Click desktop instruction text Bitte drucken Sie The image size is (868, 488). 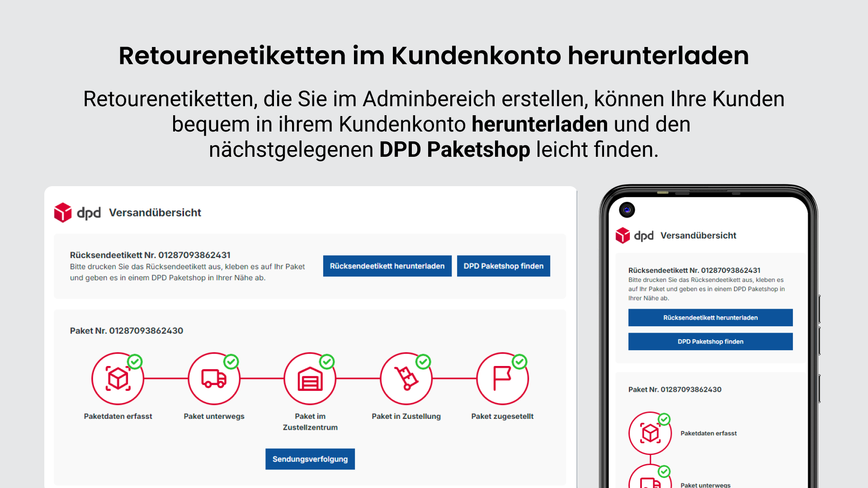(x=187, y=272)
